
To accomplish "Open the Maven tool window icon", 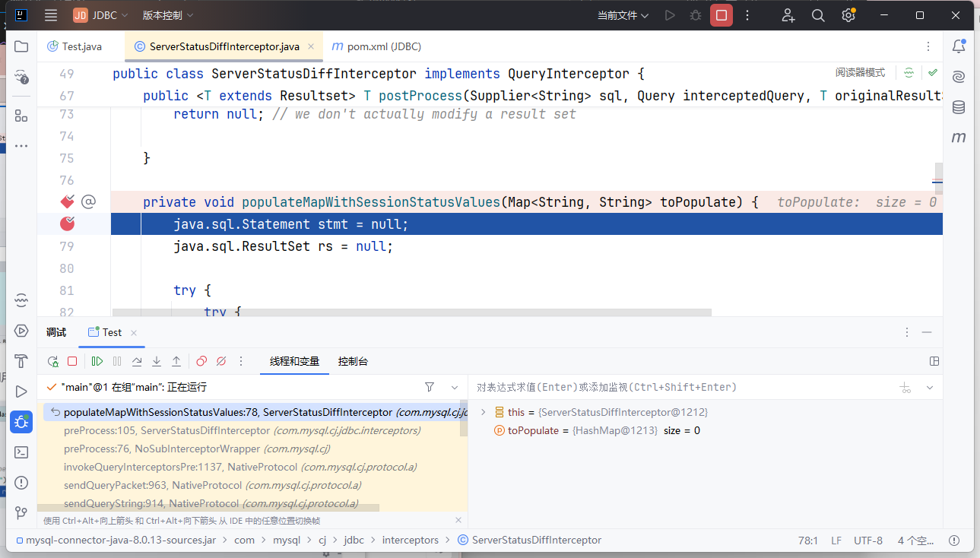I will [x=959, y=138].
